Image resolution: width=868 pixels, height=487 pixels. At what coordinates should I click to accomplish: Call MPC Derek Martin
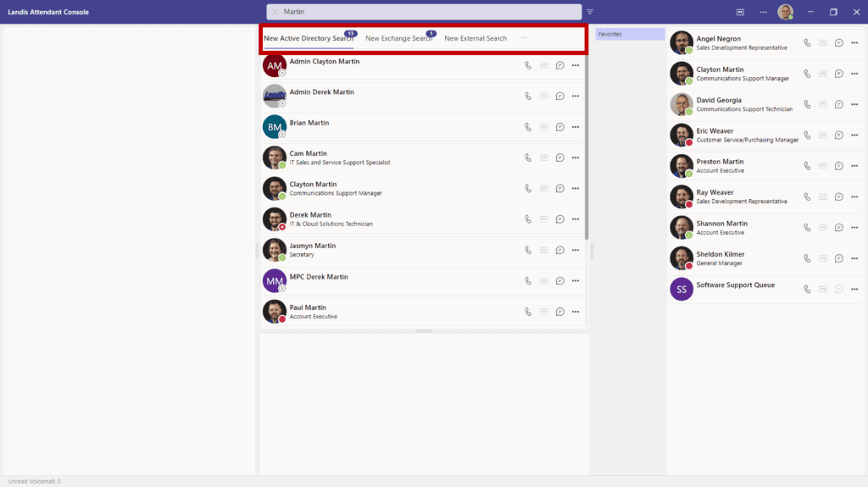coord(528,281)
